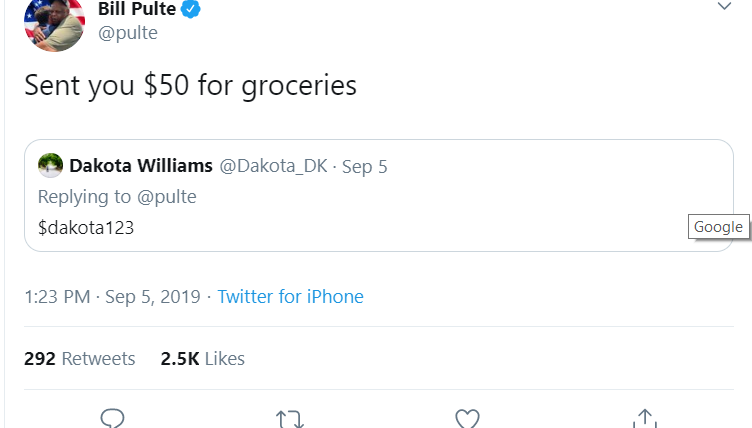Click the reply speech bubble icon
Screen dimensions: 752x428
click(112, 418)
